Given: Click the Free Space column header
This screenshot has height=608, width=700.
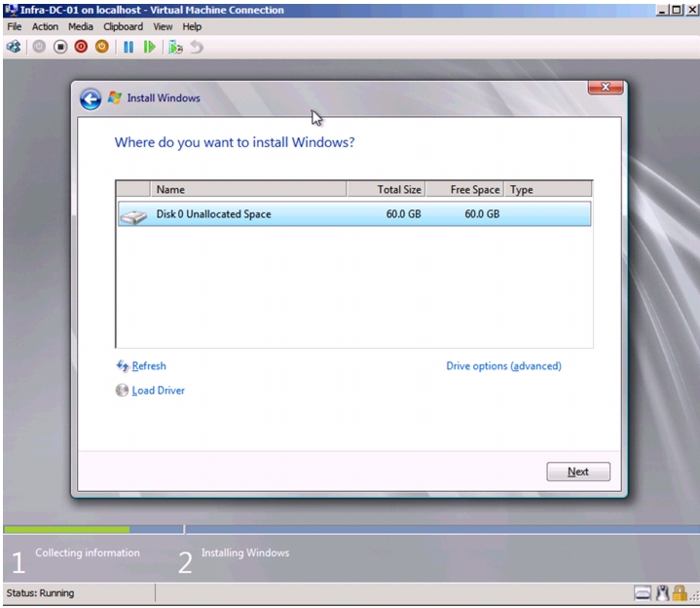Looking at the screenshot, I should coord(464,189).
